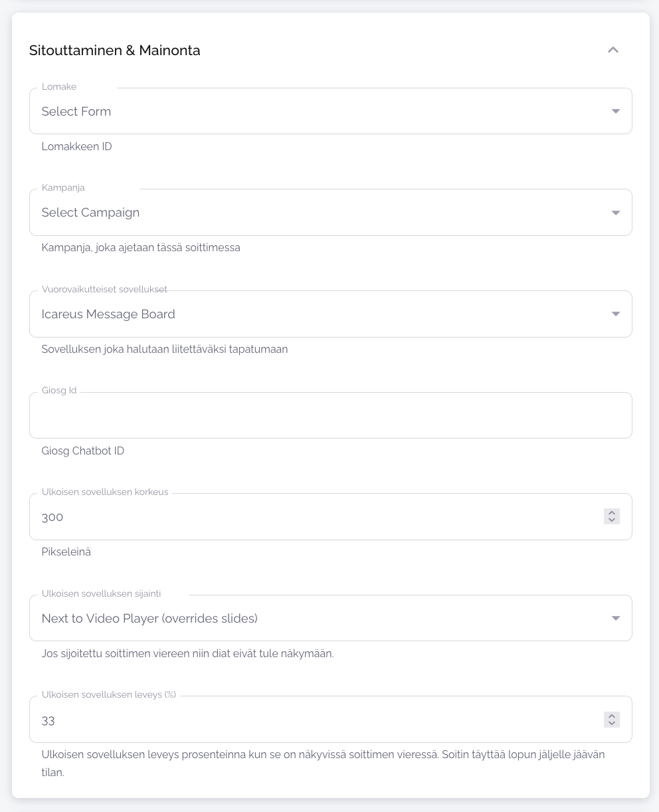Decrease Ulkoisen sovelluksen leveys with down arrow
Viewport: 659px width, 812px height.
(612, 724)
